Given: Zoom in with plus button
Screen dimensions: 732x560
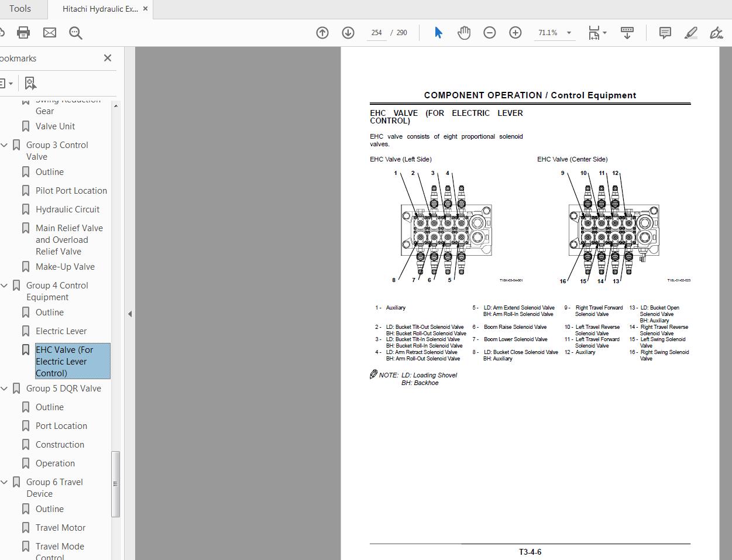Looking at the screenshot, I should (x=516, y=33).
